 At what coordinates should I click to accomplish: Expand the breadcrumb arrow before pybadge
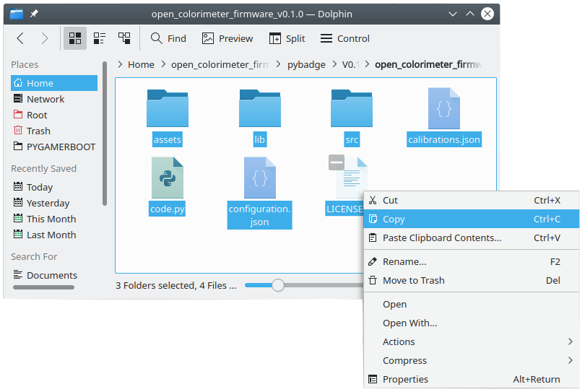[278, 64]
